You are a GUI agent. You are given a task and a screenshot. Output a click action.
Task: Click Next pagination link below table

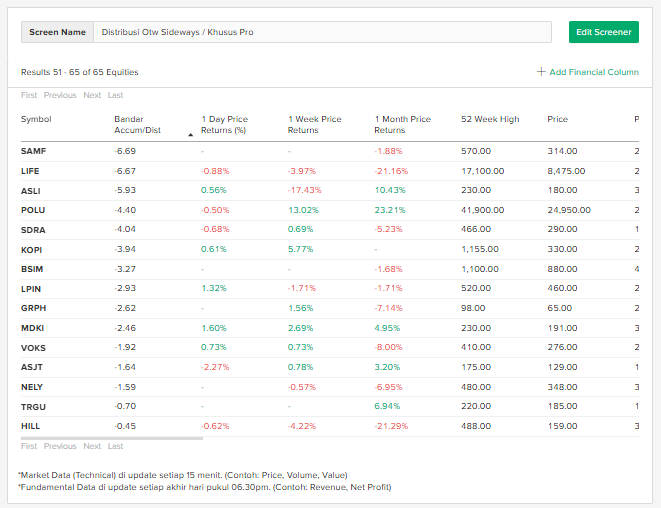[x=92, y=446]
